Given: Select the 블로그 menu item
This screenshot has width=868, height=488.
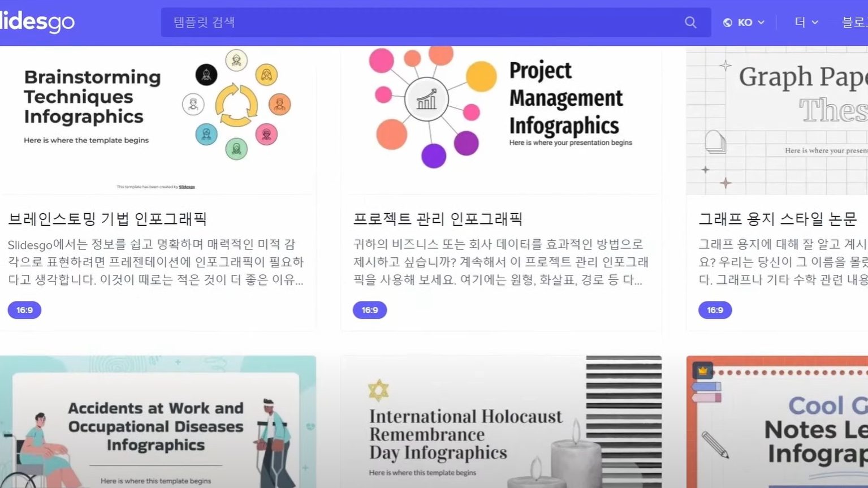Looking at the screenshot, I should point(856,22).
